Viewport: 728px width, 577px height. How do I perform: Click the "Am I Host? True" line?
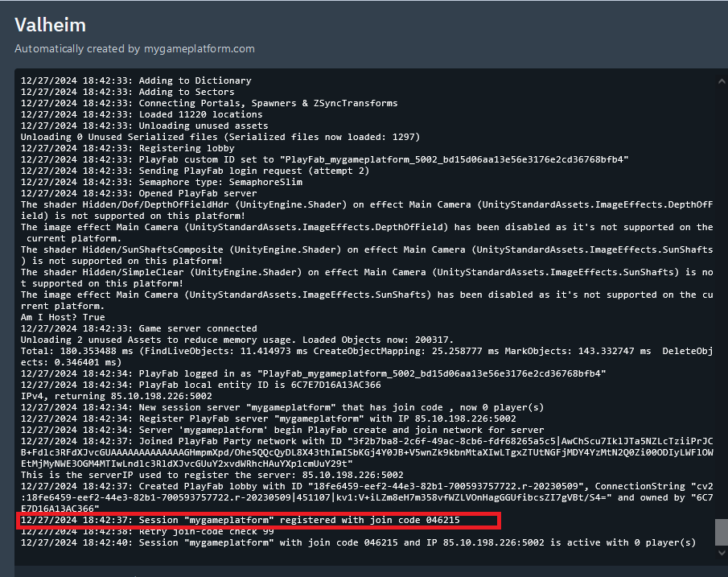tap(63, 317)
